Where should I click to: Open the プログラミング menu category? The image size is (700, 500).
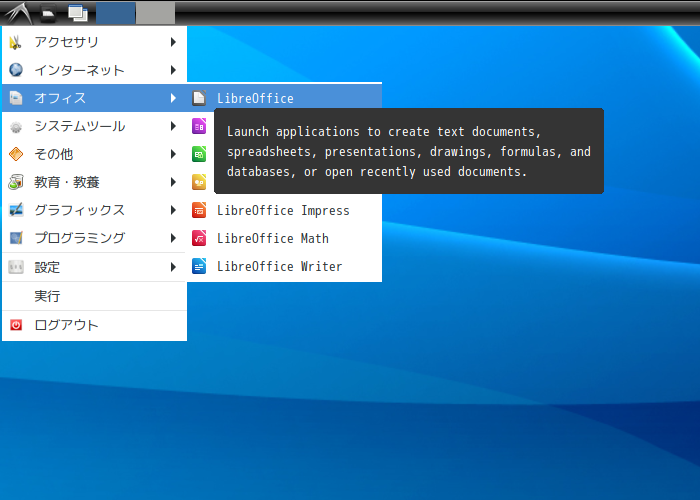[x=80, y=238]
